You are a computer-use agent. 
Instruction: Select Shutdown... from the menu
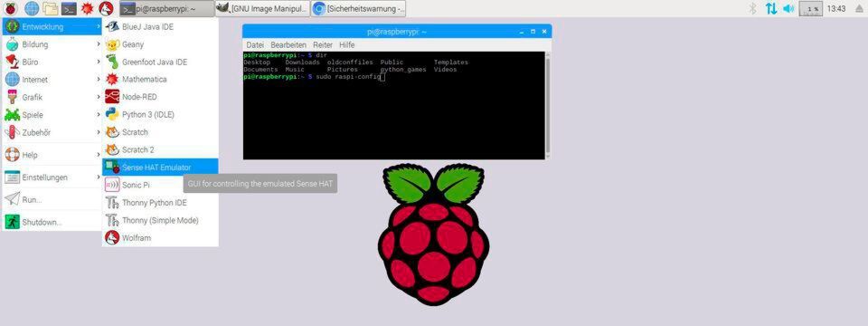click(52, 223)
